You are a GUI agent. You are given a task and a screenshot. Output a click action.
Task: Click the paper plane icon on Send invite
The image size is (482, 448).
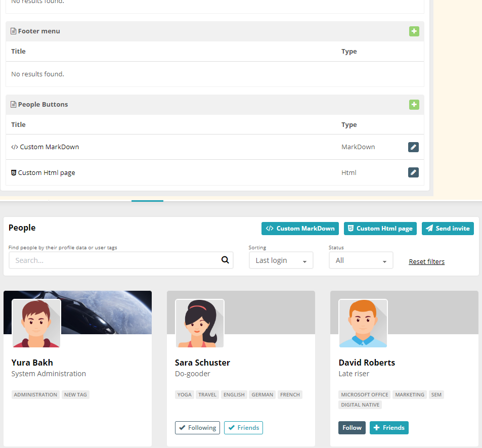(x=430, y=228)
